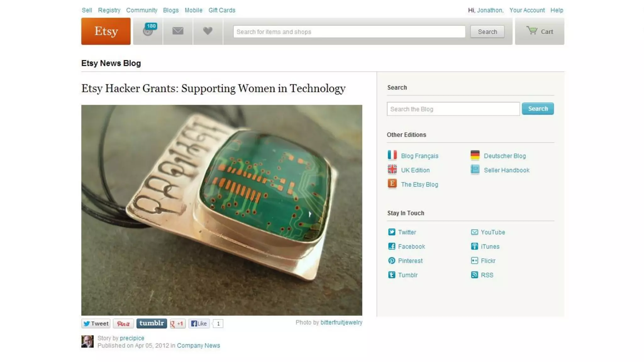Click the blue blog Search button

pos(538,109)
